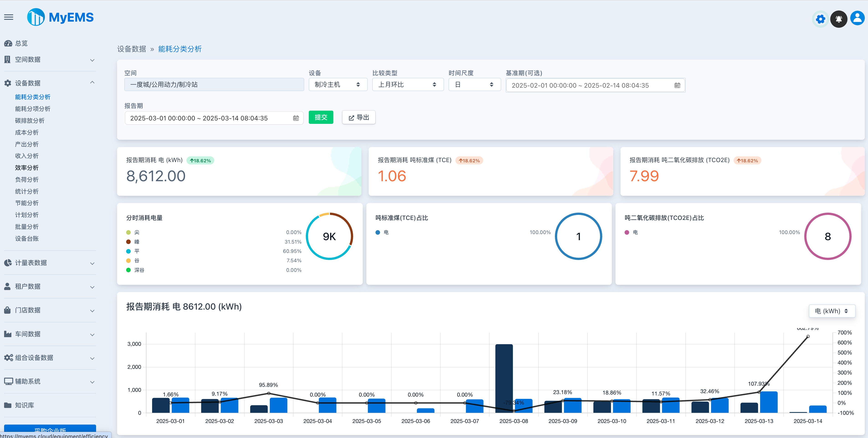Select 碳排放分析 in the sidebar
This screenshot has width=868, height=438.
30,120
